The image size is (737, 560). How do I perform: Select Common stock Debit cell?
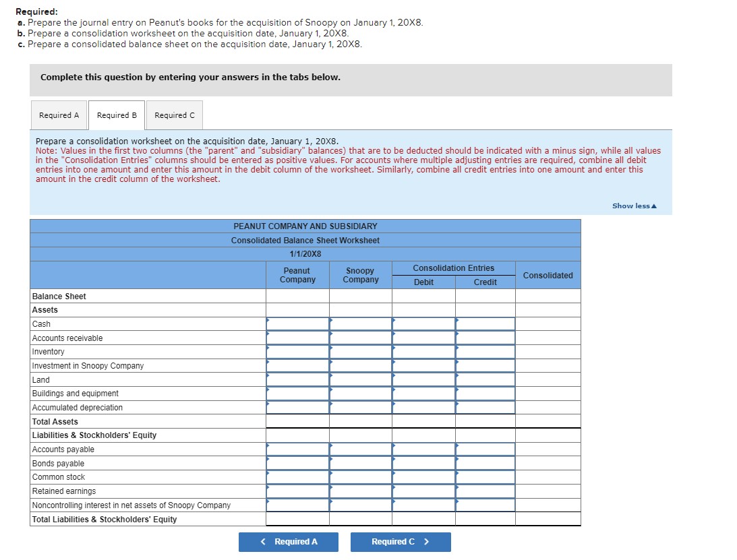(423, 477)
